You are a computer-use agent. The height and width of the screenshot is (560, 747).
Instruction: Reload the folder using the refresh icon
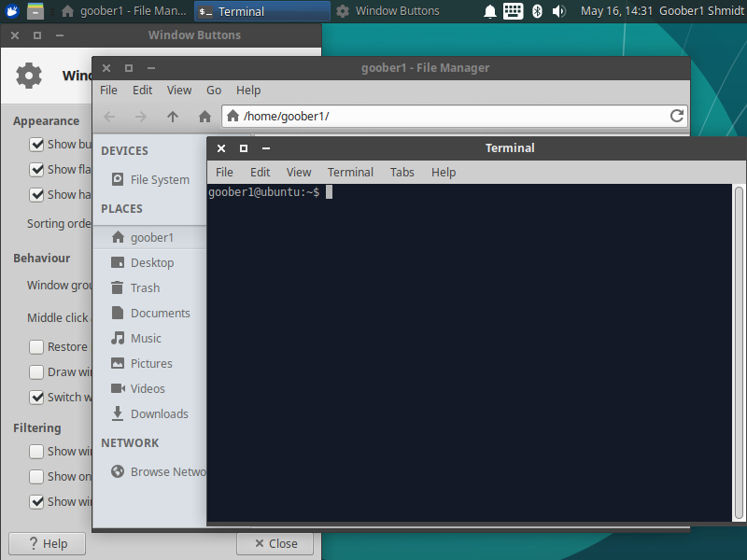pos(677,117)
